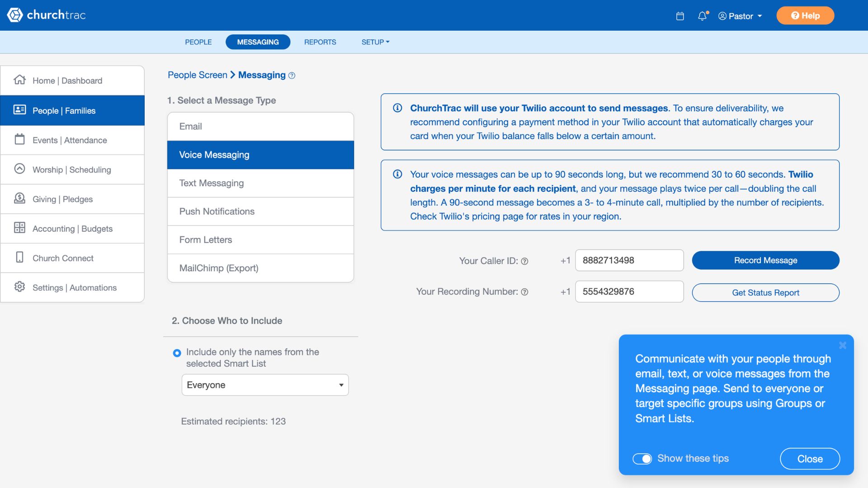Open Church Connect in sidebar

(72, 258)
